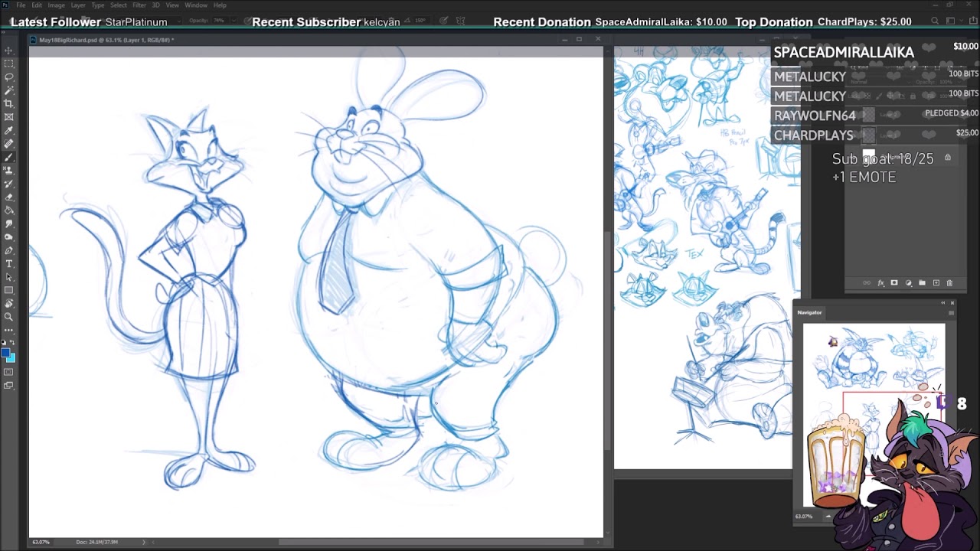Create a new layer group folder

click(x=922, y=283)
